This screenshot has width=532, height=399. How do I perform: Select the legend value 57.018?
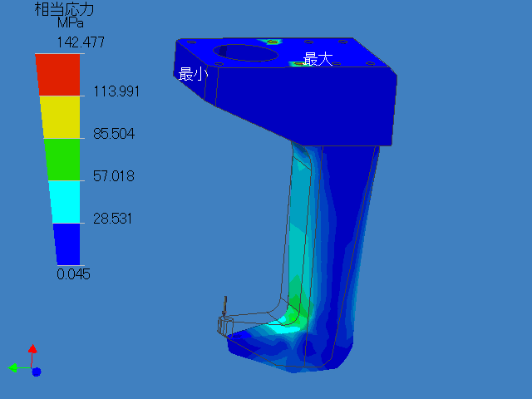coord(114,176)
